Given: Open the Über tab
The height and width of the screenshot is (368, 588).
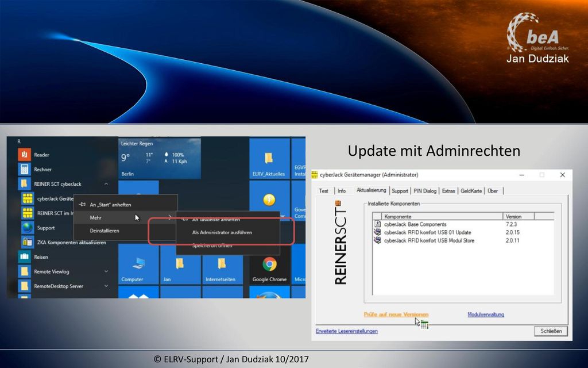Looking at the screenshot, I should tap(493, 191).
